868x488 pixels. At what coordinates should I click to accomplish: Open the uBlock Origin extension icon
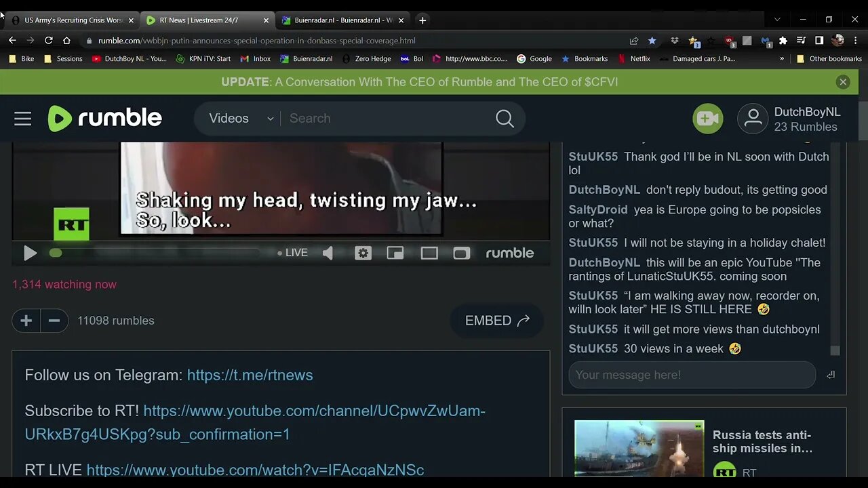[730, 41]
